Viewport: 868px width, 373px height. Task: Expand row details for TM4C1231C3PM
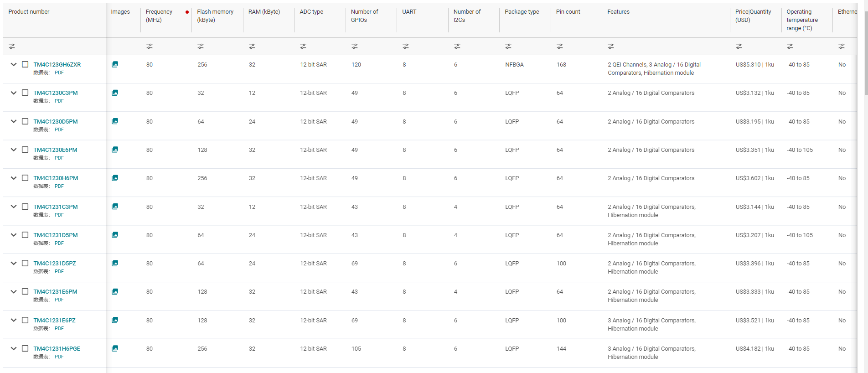point(14,207)
